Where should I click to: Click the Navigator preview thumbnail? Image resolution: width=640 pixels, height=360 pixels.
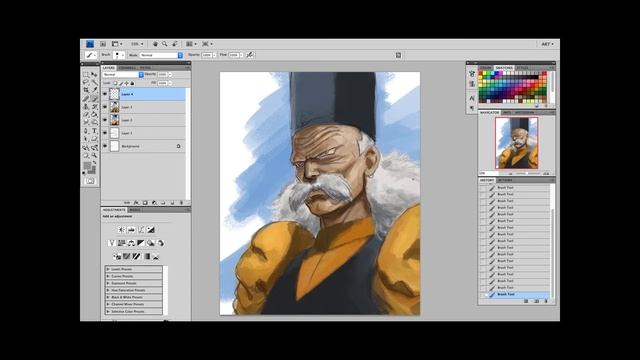(517, 143)
